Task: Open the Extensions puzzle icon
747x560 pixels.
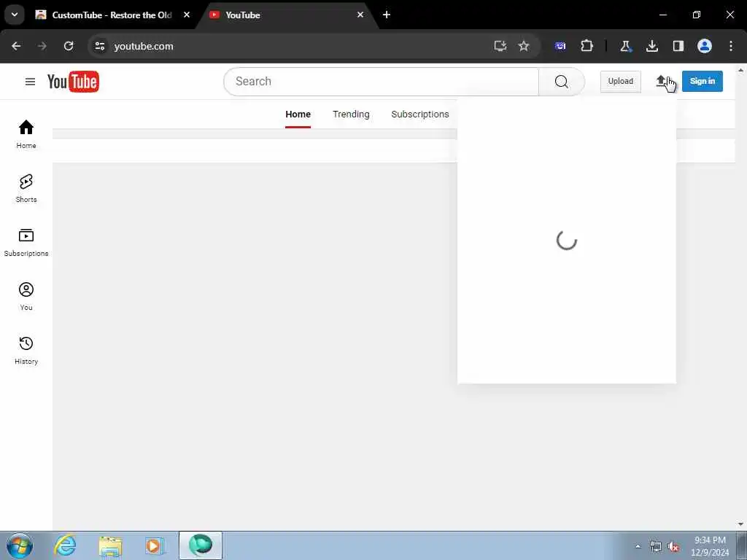Action: (587, 46)
